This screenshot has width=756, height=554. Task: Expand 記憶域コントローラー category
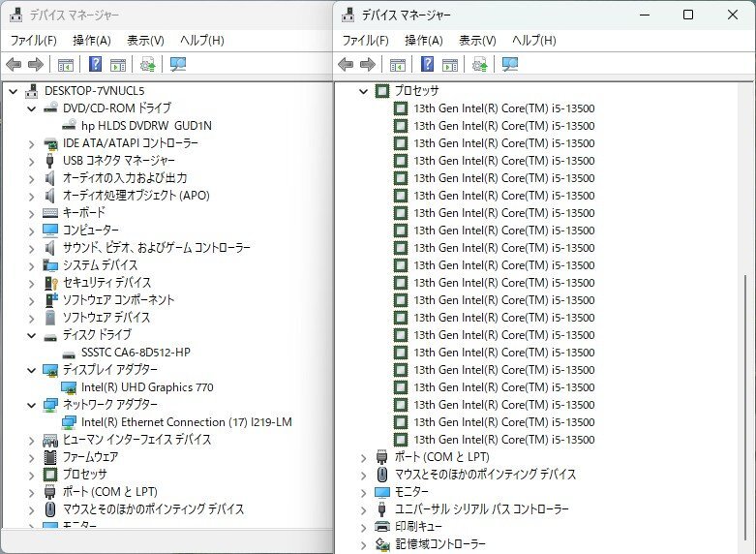pyautogui.click(x=364, y=544)
